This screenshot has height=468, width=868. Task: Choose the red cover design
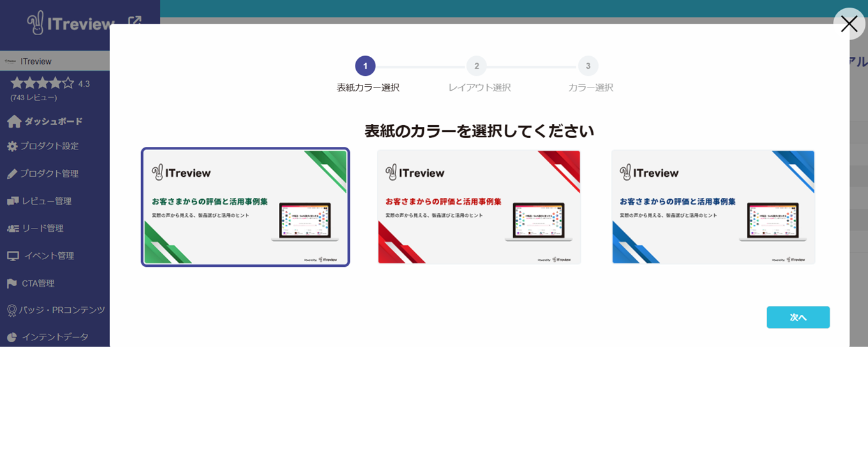tap(479, 207)
